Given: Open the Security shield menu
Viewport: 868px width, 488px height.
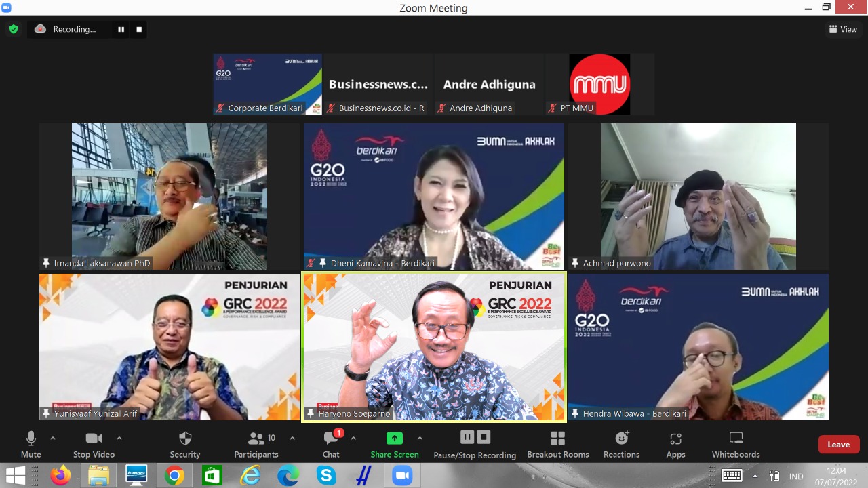Looking at the screenshot, I should click(185, 445).
